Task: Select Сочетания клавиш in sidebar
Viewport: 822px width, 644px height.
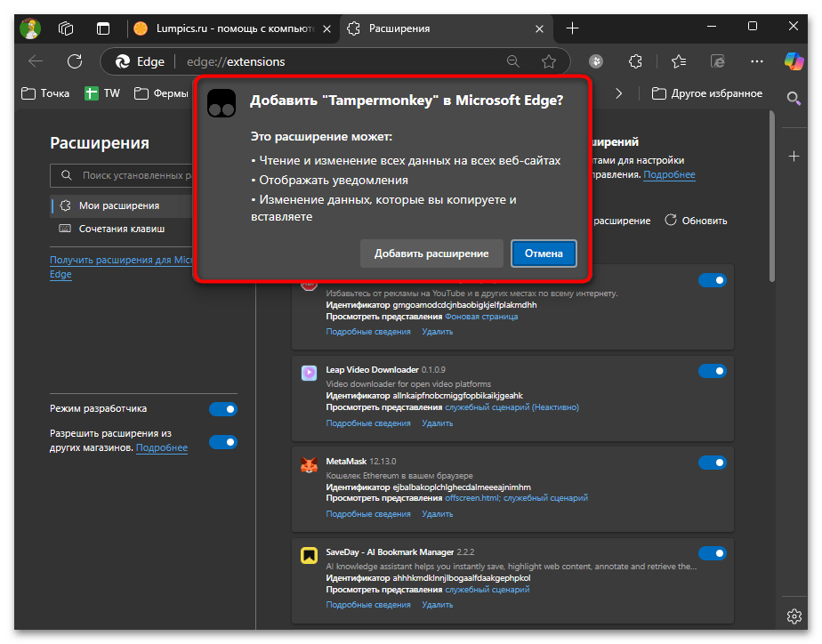Action: click(122, 229)
